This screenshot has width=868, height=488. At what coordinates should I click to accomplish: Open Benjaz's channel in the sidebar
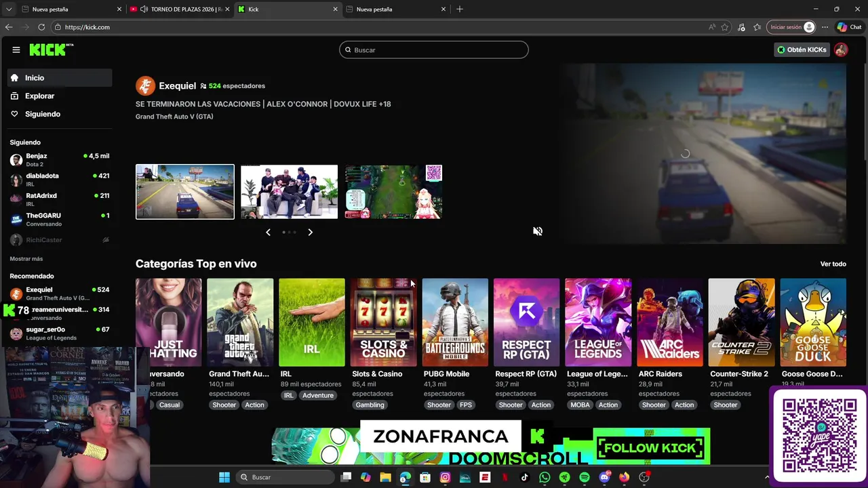(x=60, y=159)
